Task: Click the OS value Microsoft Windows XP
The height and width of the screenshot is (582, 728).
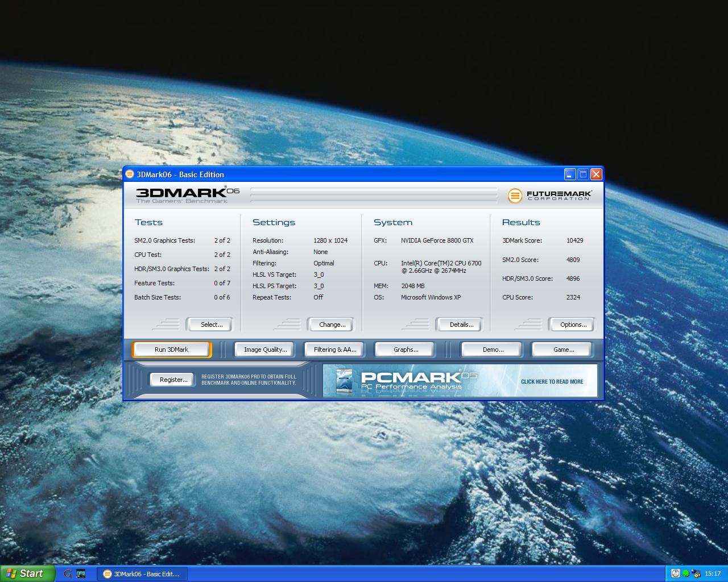Action: coord(431,297)
